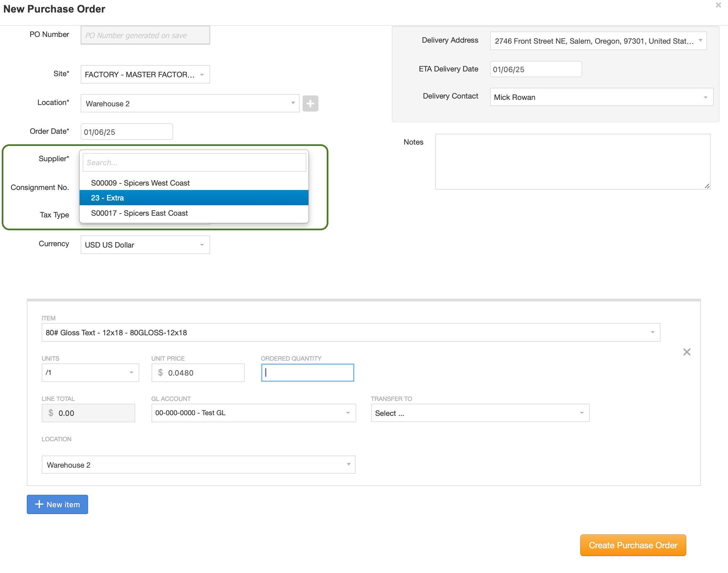
Task: Open the Transfer To select dropdown
Action: (480, 413)
